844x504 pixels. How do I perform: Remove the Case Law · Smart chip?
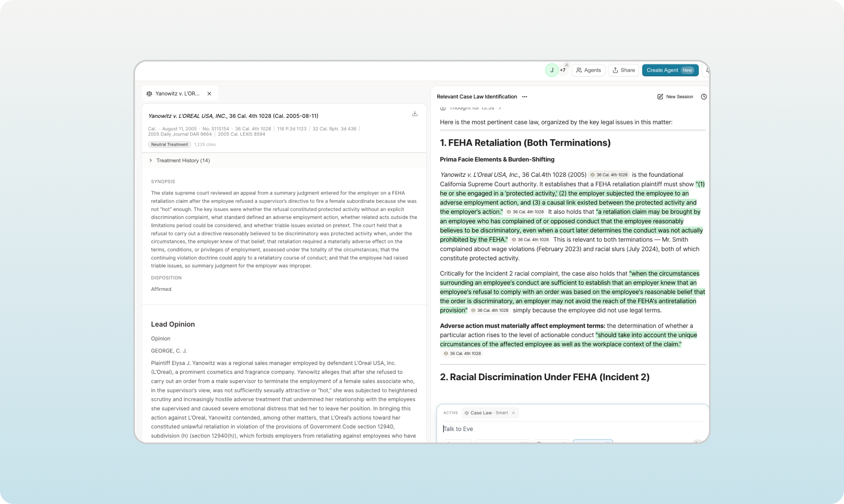pyautogui.click(x=513, y=413)
